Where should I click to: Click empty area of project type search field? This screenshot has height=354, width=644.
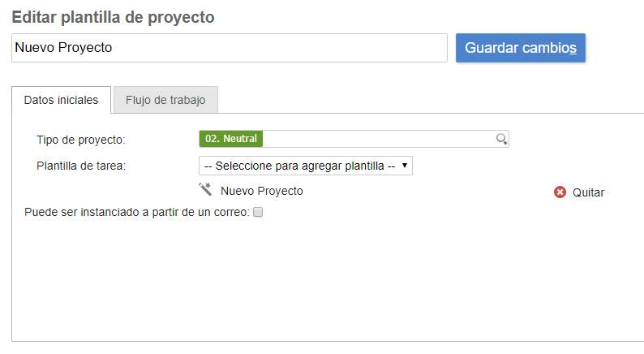[x=377, y=139]
